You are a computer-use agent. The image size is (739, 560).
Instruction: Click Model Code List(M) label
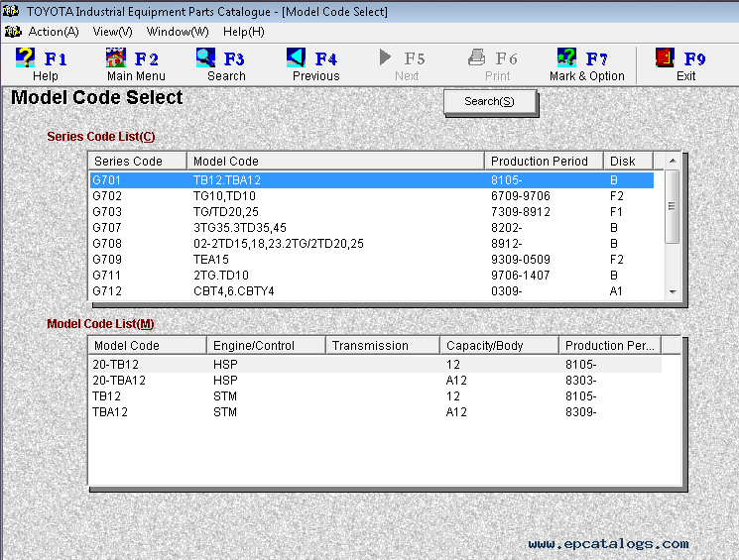[x=100, y=324]
